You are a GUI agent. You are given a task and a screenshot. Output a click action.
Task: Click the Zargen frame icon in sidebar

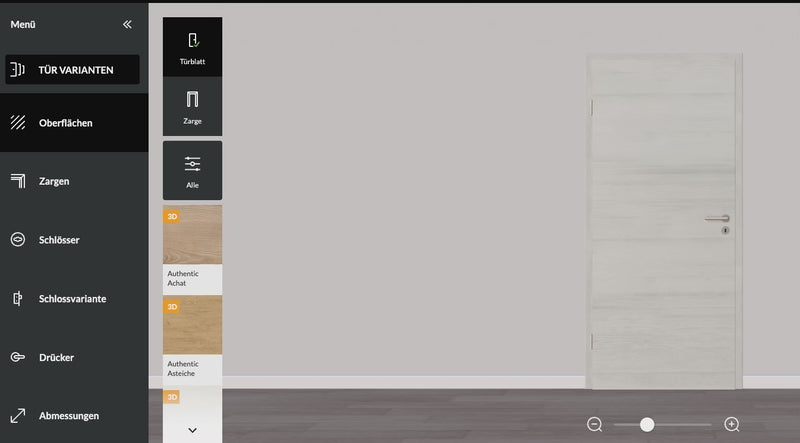[18, 181]
